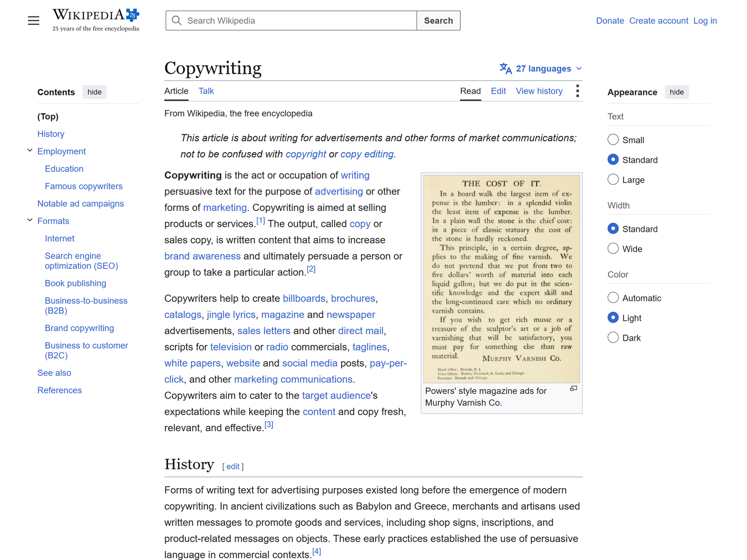Image resolution: width=747 pixels, height=560 pixels.
Task: Open the target audience link
Action: pos(336,395)
